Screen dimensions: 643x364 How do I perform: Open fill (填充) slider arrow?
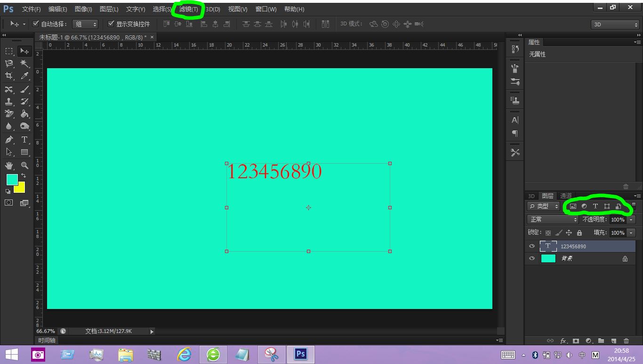pyautogui.click(x=631, y=233)
